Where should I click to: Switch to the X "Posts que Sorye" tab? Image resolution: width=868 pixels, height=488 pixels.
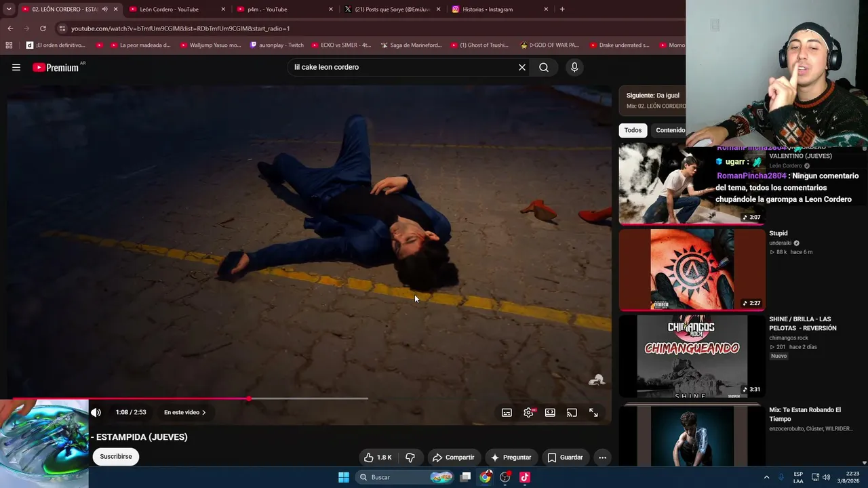click(393, 9)
